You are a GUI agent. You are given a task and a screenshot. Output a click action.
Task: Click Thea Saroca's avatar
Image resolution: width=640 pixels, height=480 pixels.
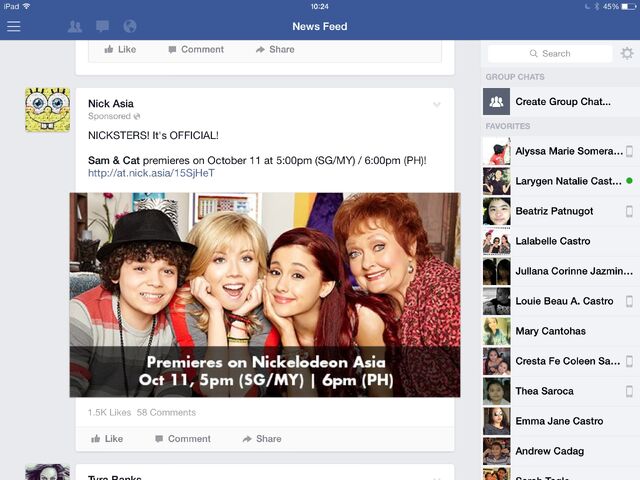click(x=496, y=391)
